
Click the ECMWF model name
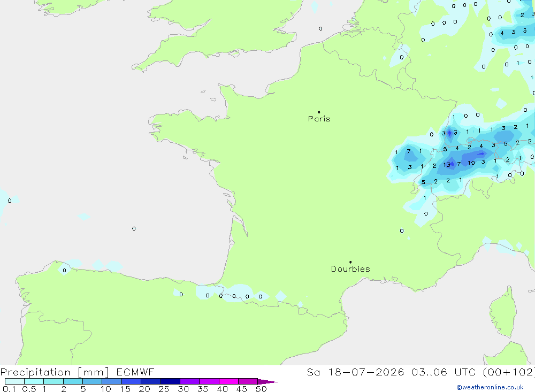point(135,372)
